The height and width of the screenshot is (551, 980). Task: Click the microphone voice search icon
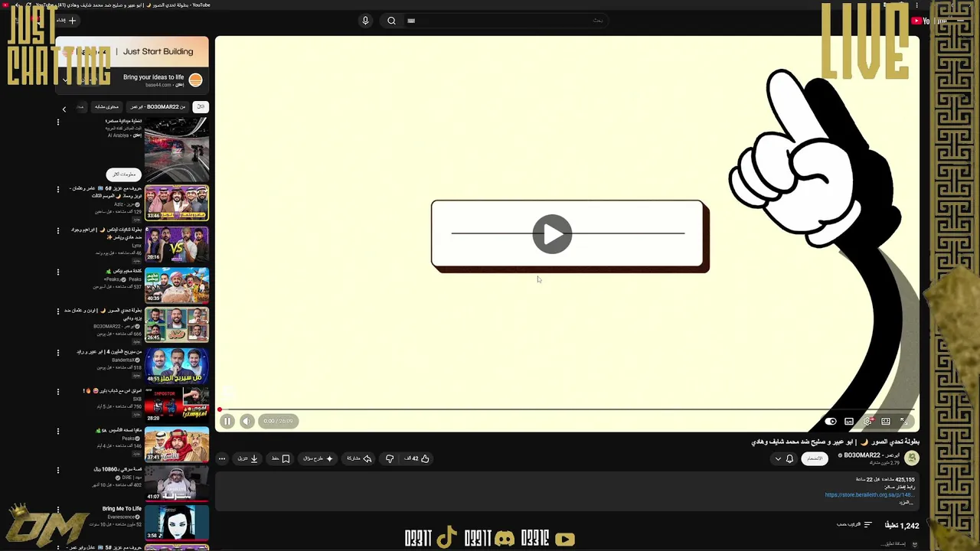(365, 21)
